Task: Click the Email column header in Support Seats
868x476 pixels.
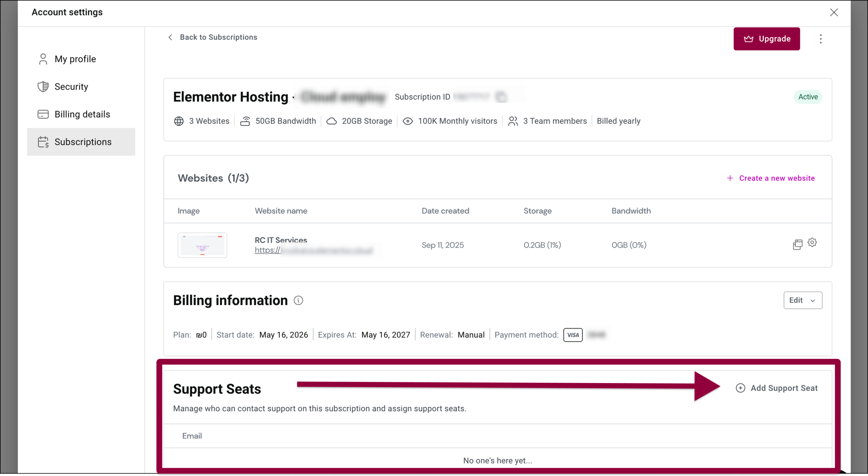Action: point(192,436)
